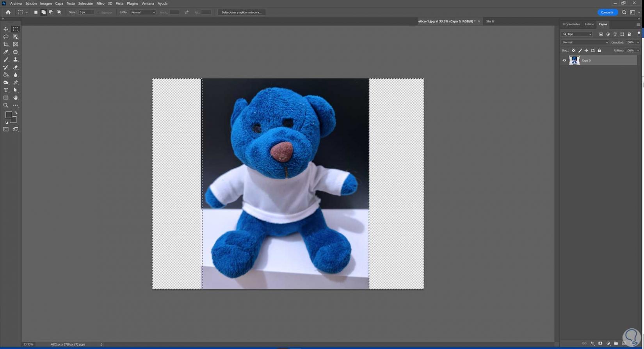Select the Horizontal Type tool
This screenshot has width=644, height=349.
(x=6, y=90)
